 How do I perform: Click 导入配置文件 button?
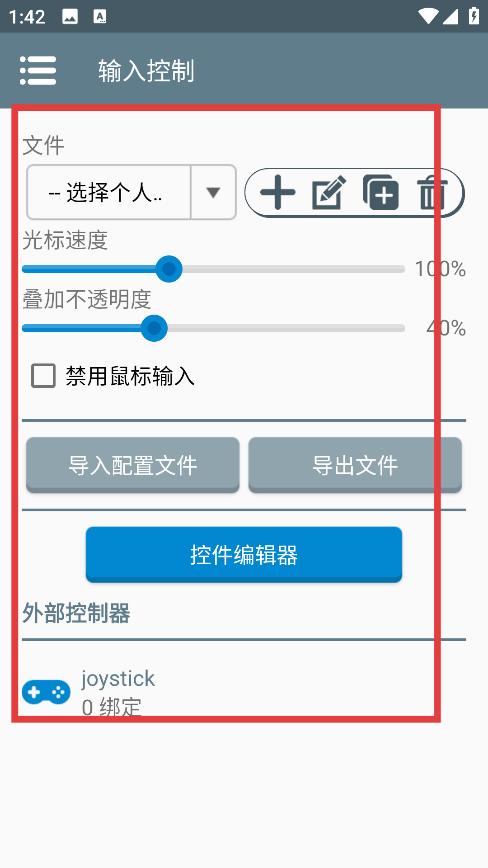click(x=133, y=465)
